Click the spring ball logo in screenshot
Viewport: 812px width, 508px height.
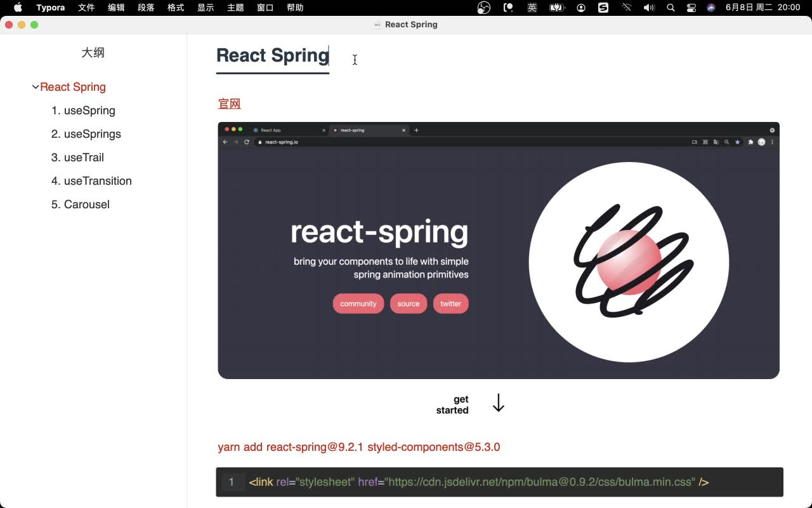629,262
